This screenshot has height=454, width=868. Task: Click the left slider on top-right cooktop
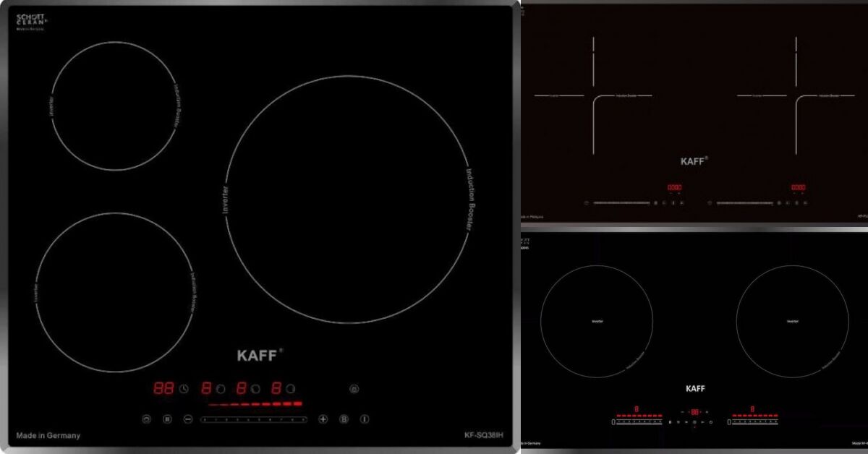[x=621, y=203]
